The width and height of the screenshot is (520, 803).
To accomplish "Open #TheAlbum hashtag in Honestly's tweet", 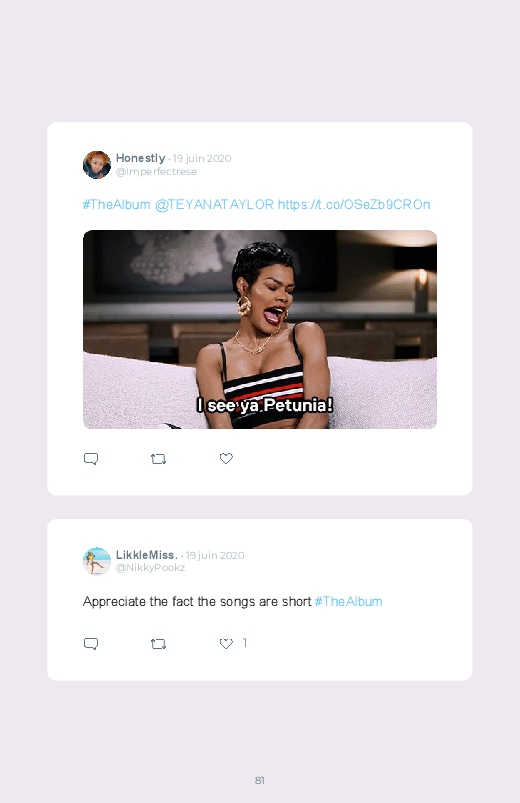I will tap(116, 204).
